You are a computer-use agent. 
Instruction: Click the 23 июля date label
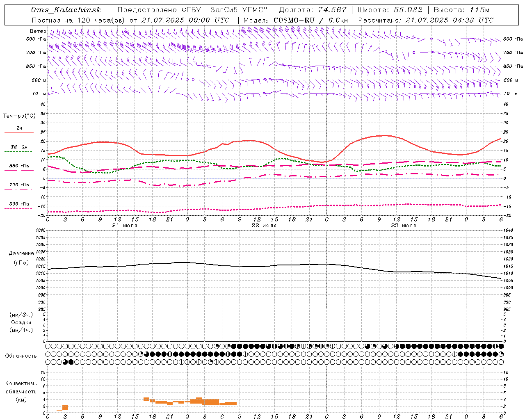tap(403, 226)
